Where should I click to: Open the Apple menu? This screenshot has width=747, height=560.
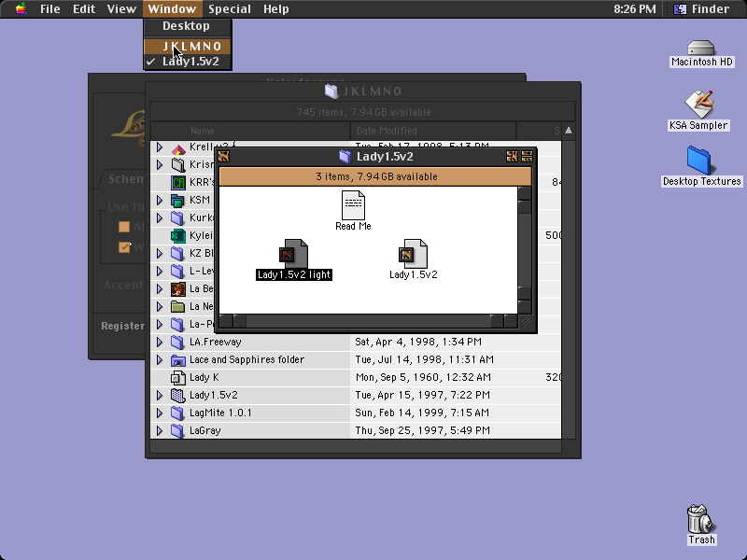[x=21, y=8]
